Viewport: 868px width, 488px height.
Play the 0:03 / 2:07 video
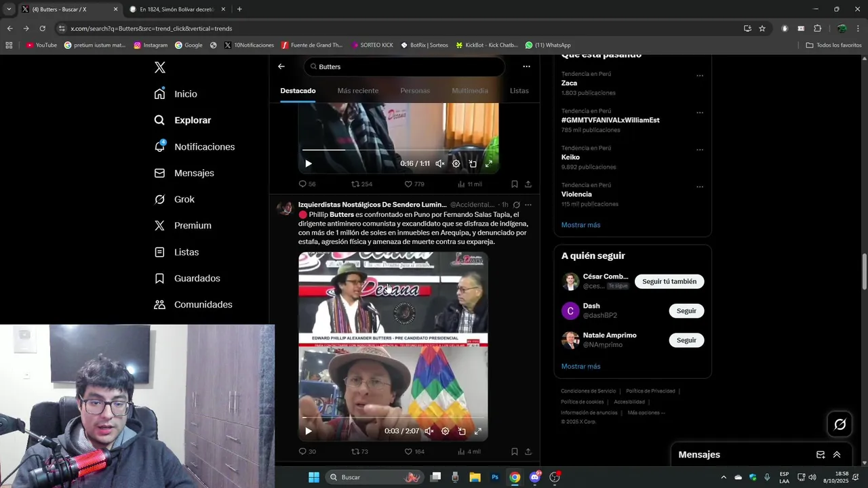tap(309, 431)
